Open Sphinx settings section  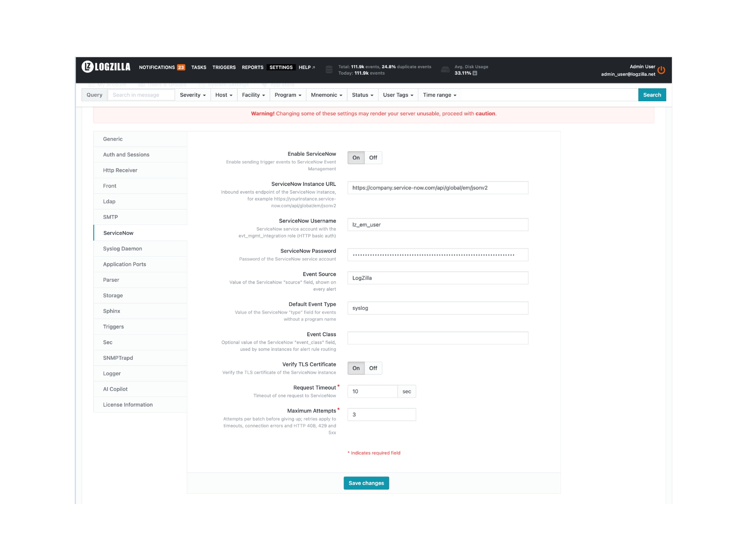click(x=141, y=311)
